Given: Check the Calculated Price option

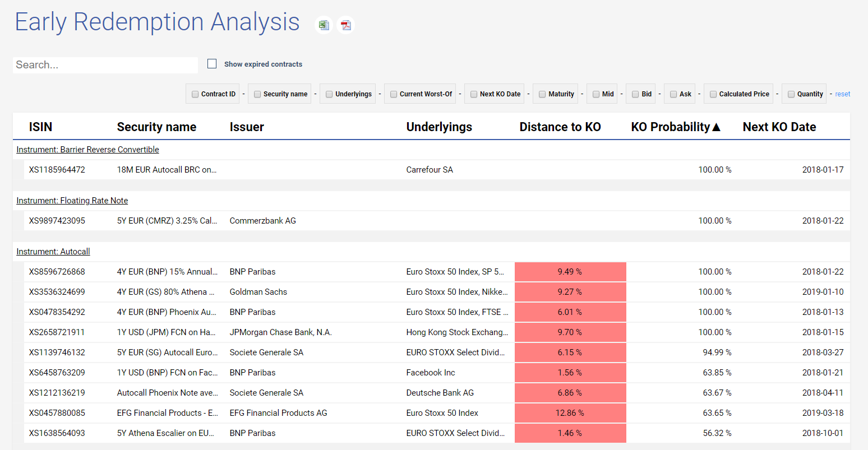Looking at the screenshot, I should [713, 94].
